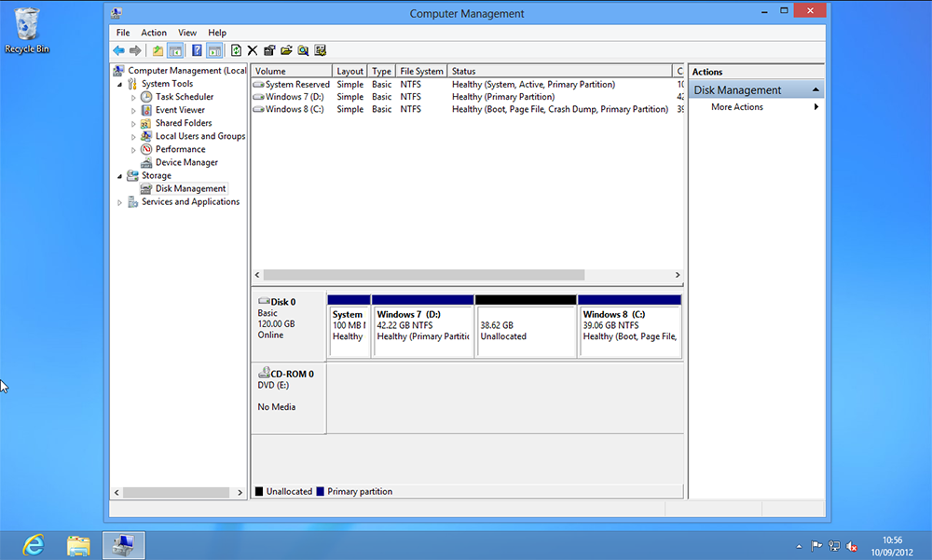This screenshot has height=560, width=932.
Task: Open the Action Center flag tray icon
Action: coord(816,546)
